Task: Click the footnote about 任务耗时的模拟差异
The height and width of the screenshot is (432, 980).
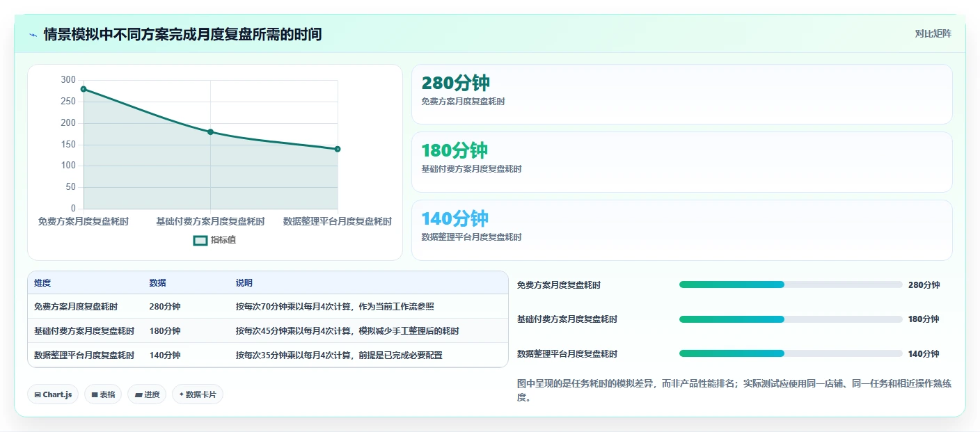Action: coord(734,391)
